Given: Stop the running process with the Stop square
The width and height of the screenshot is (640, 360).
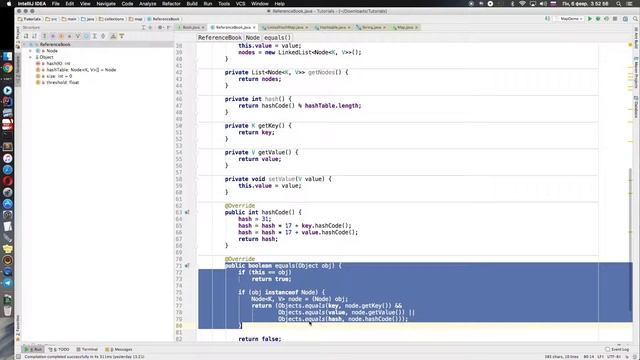Looking at the screenshot, I should click(615, 19).
